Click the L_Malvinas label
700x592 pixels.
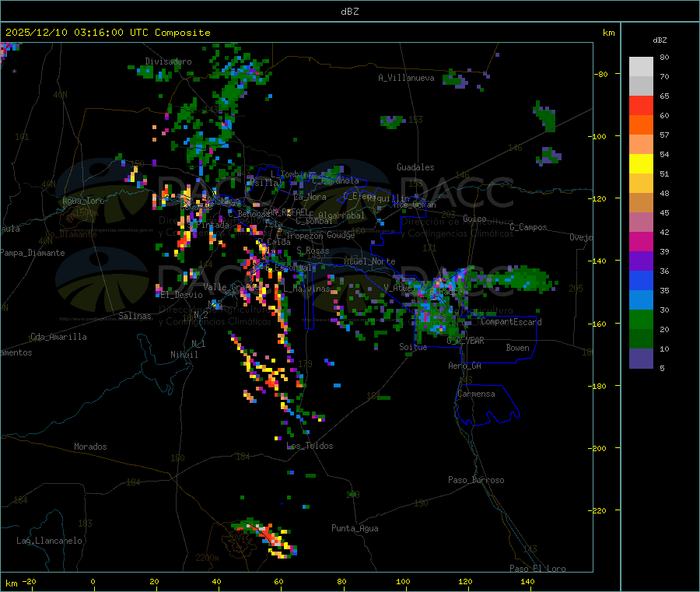click(306, 289)
